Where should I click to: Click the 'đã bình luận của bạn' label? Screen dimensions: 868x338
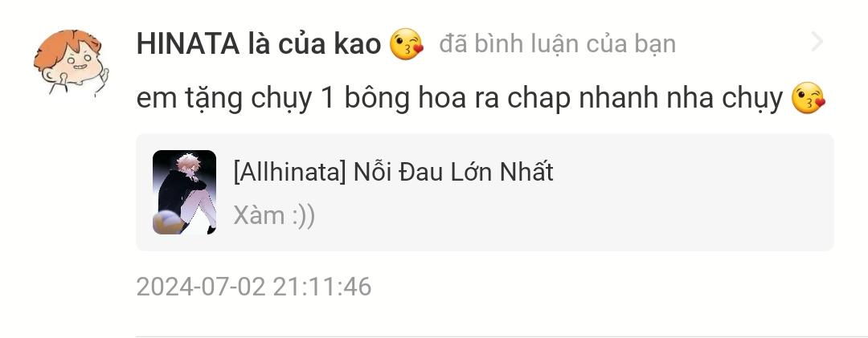[x=558, y=44]
